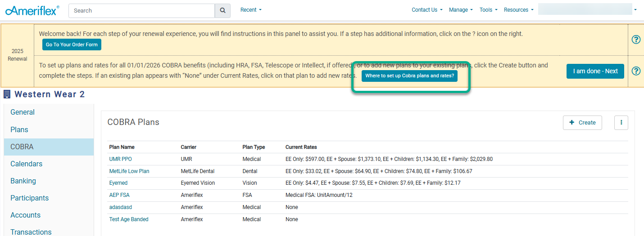The width and height of the screenshot is (644, 236).
Task: Expand the Manage dropdown menu
Action: coord(461,10)
